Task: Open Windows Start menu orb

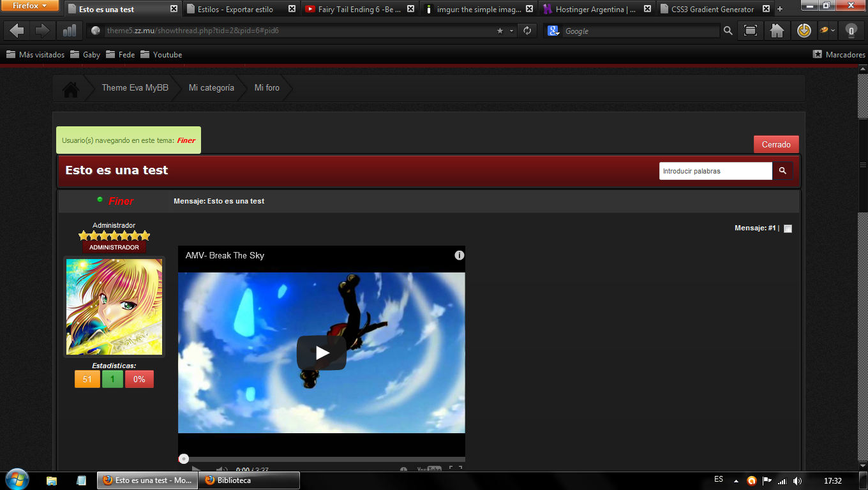Action: pos(17,480)
